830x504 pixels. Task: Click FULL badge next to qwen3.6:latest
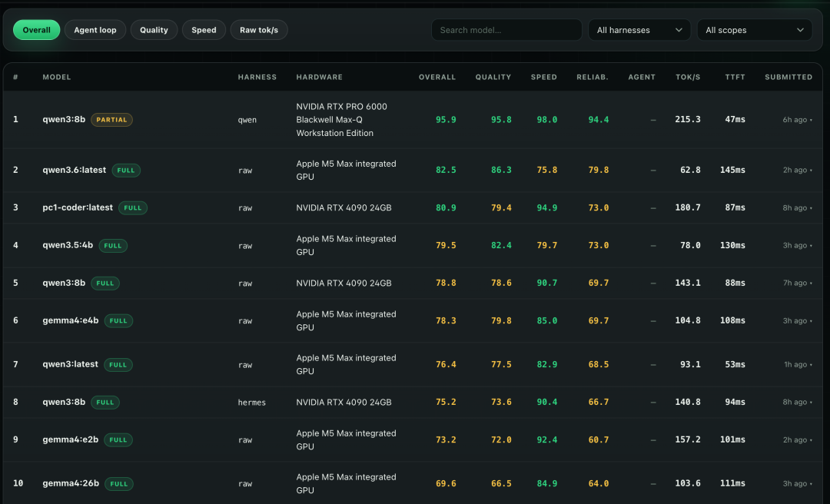point(126,171)
